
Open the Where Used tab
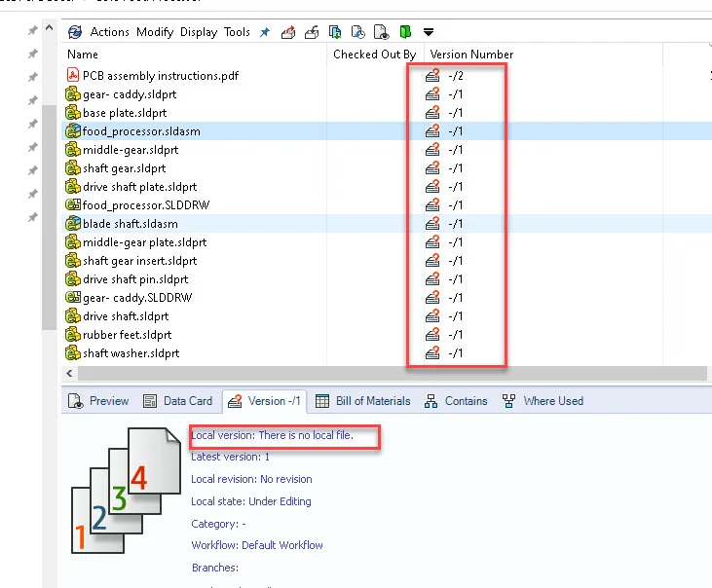coord(543,401)
